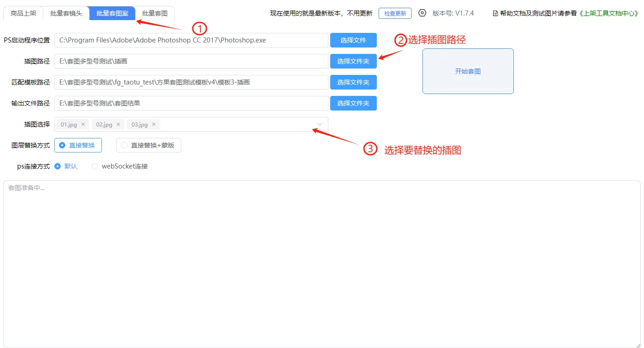Screen dimensions: 644x348
Task: Click 选择文件夹 for 插图路径
Action: click(354, 61)
